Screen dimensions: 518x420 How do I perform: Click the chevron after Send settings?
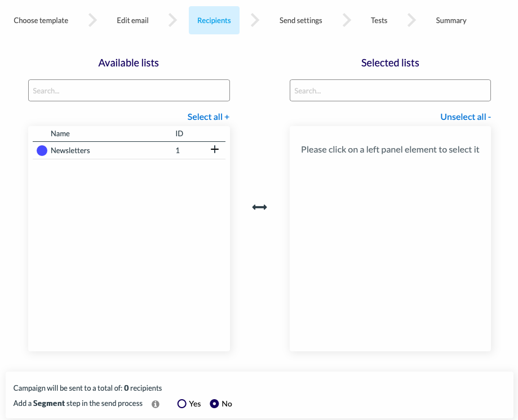(x=347, y=20)
